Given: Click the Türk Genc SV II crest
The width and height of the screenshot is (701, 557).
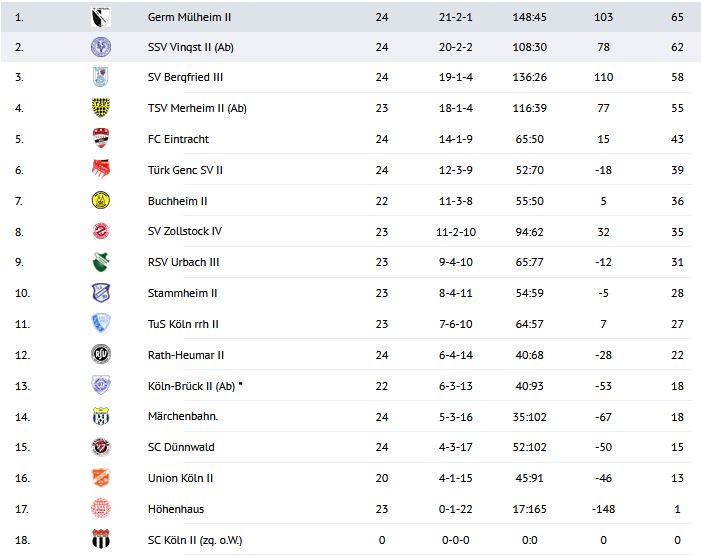Looking at the screenshot, I should (x=101, y=170).
